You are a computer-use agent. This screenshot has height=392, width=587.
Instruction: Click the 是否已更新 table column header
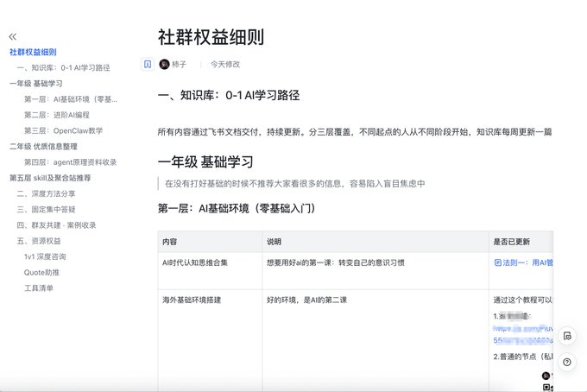(x=511, y=242)
